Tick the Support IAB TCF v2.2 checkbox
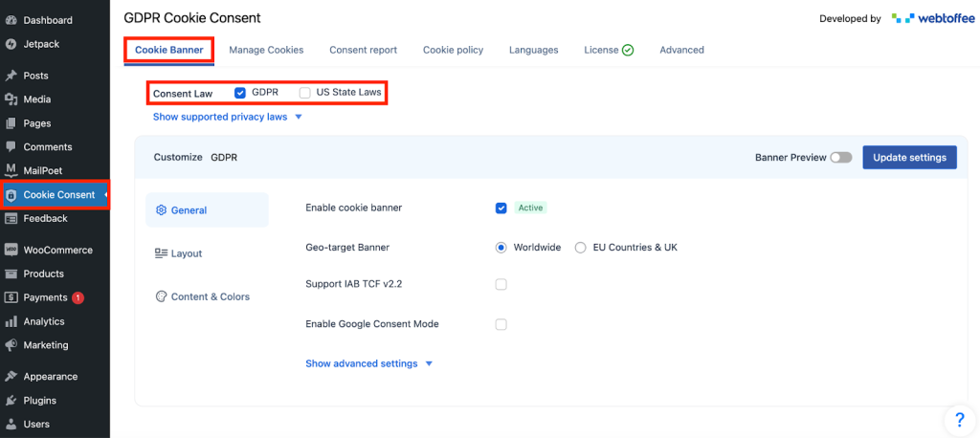This screenshot has width=980, height=438. pyautogui.click(x=501, y=284)
